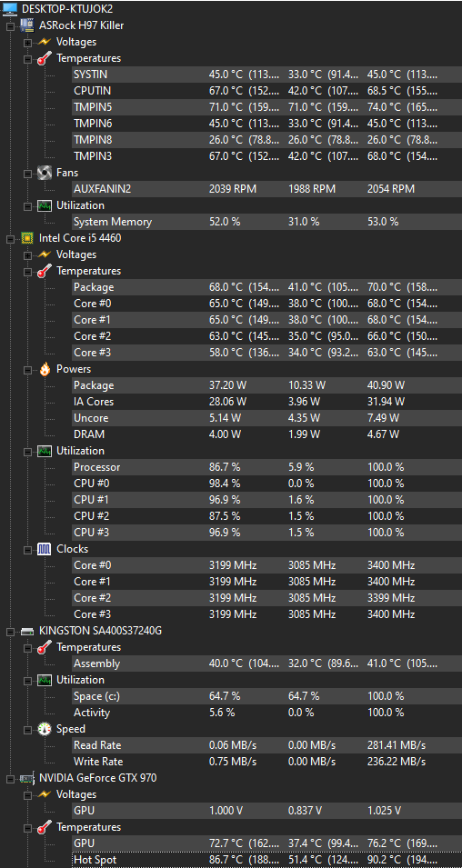
Task: Click the 2039 RPM fan value
Action: 233,189
